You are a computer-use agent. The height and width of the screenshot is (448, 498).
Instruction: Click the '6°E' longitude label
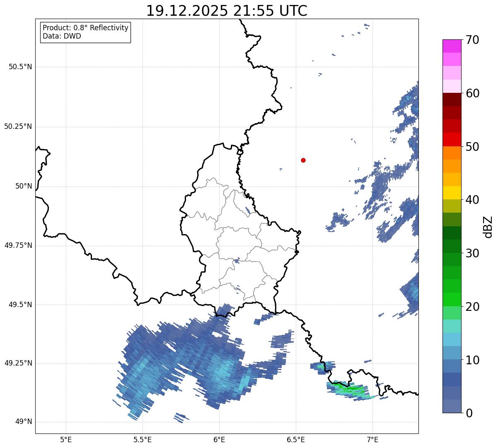point(219,439)
